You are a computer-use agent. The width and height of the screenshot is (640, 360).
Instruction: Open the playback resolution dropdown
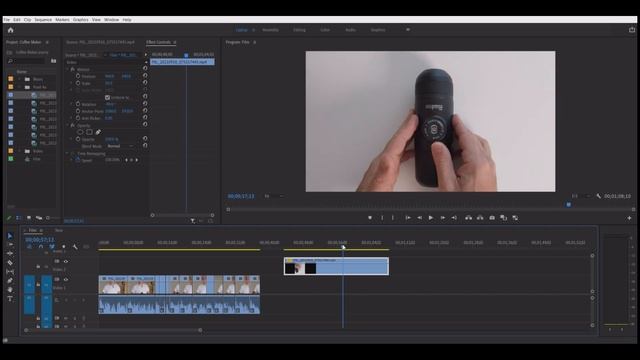580,196
